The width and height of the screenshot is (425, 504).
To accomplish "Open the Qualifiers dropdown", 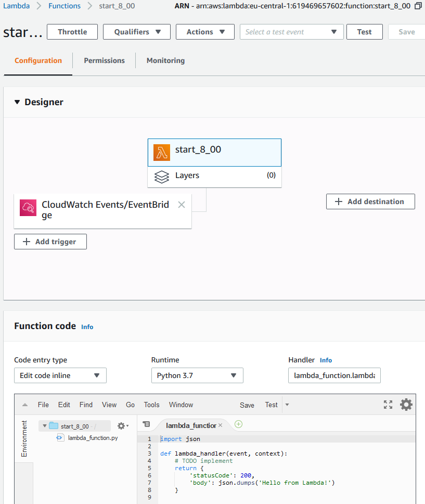I will (136, 32).
